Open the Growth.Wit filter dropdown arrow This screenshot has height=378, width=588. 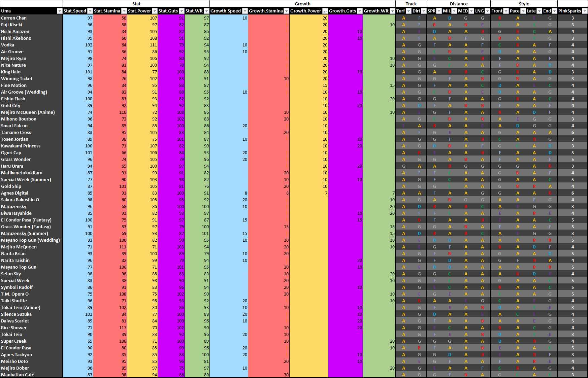click(392, 11)
